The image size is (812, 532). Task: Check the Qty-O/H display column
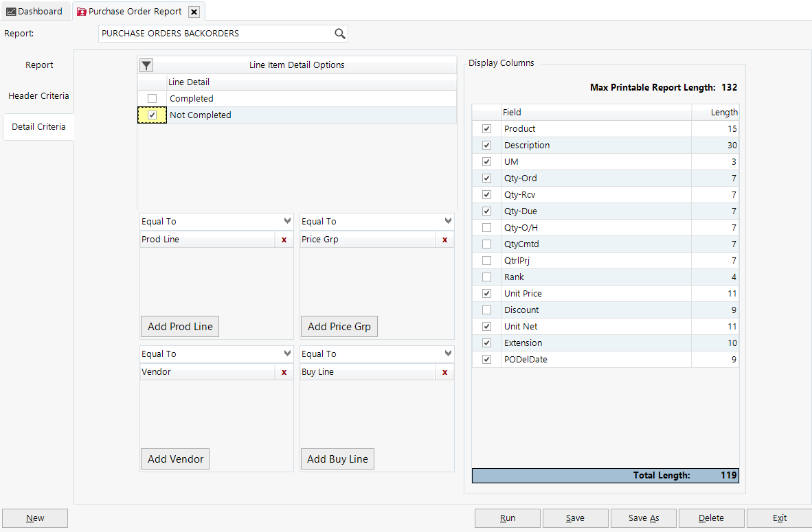(x=486, y=228)
